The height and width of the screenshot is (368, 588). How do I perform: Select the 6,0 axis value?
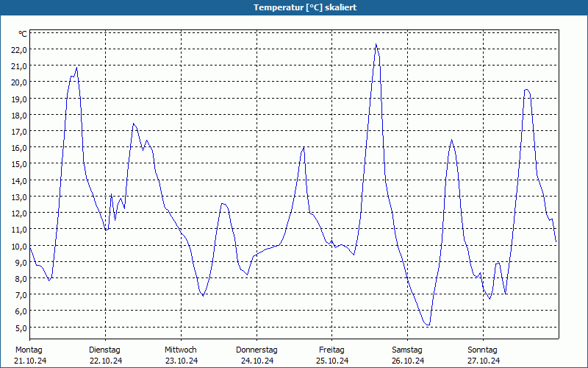click(21, 311)
